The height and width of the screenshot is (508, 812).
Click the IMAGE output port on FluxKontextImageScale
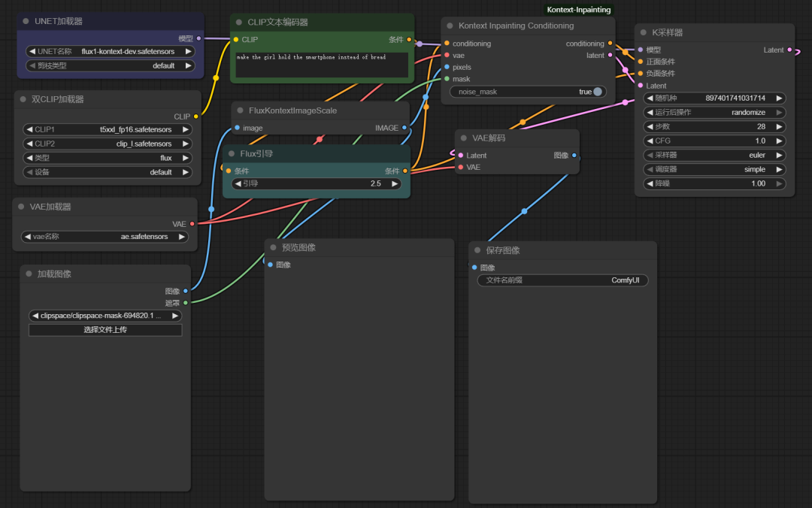coord(404,128)
